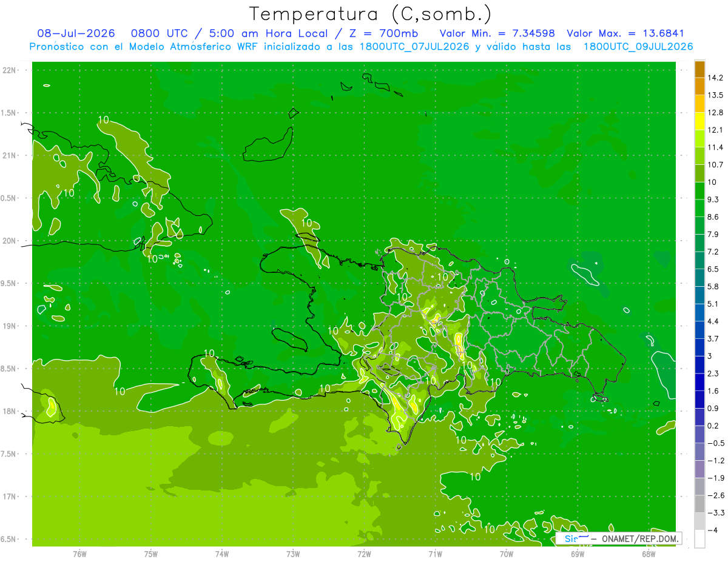Pick the dark blue swatch between 1.6 and 2.3
This screenshot has width=728, height=562.
click(x=699, y=383)
